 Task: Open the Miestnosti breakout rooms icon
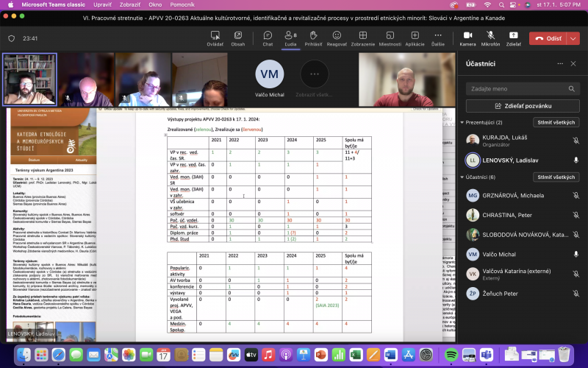[x=390, y=36]
